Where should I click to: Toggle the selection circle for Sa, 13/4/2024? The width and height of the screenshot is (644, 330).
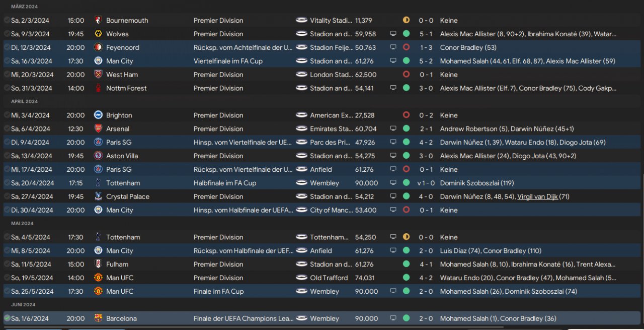point(7,156)
